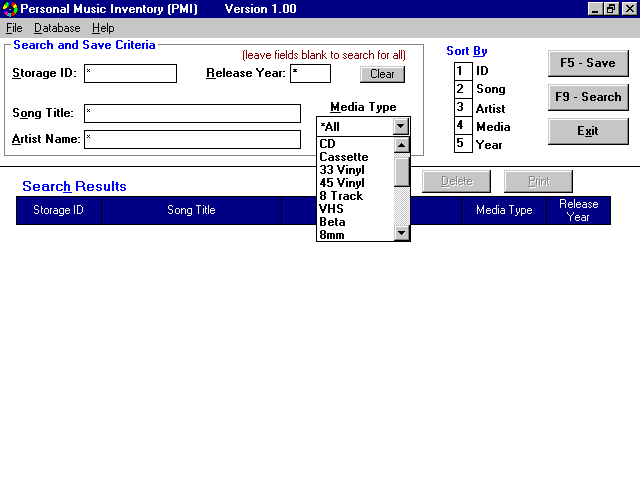
Task: Click sort order box next to Artist
Action: click(x=461, y=108)
